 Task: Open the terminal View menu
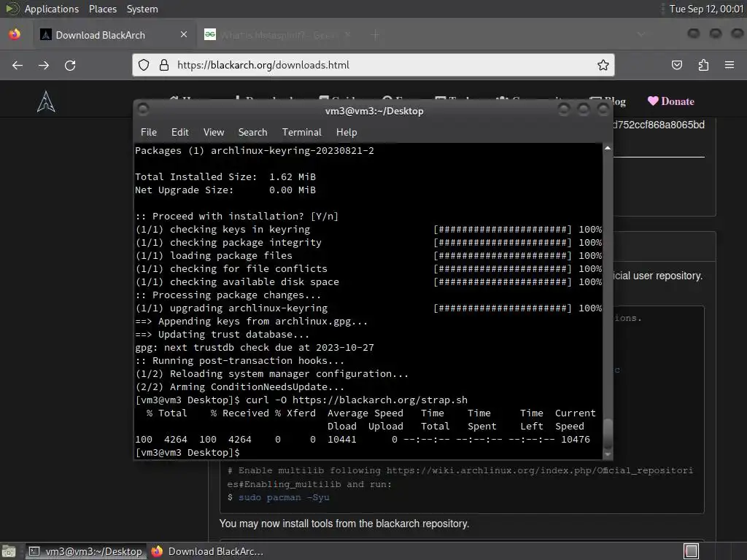(214, 133)
